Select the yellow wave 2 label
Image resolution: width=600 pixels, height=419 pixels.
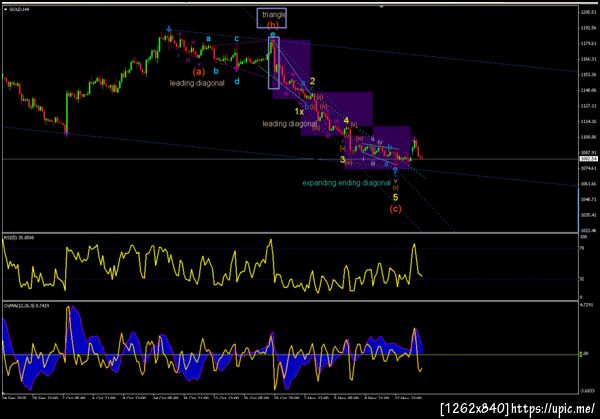[312, 81]
